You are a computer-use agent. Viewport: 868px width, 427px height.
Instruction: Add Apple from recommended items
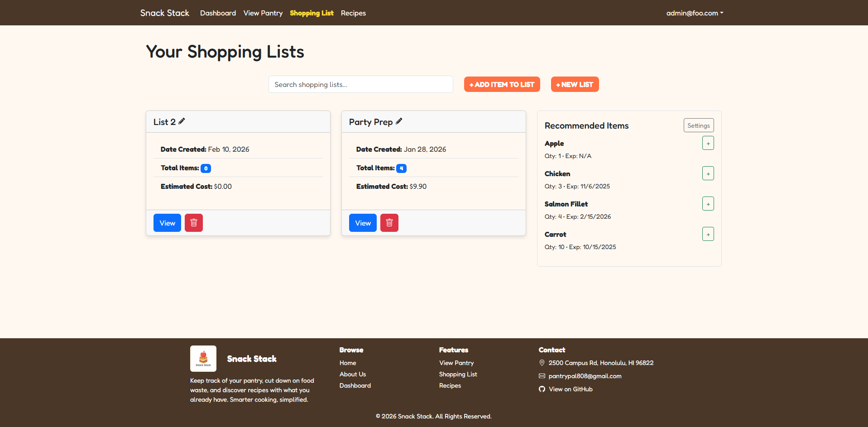(x=708, y=143)
